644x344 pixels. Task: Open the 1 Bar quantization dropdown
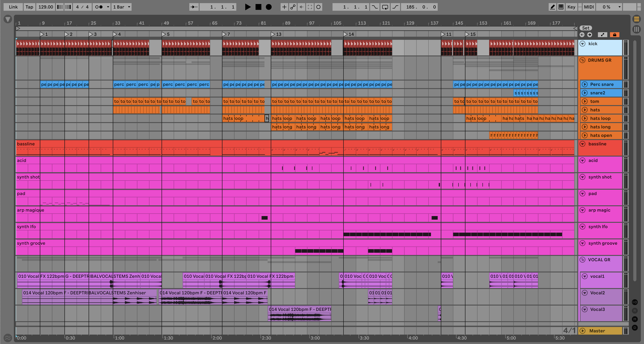122,7
